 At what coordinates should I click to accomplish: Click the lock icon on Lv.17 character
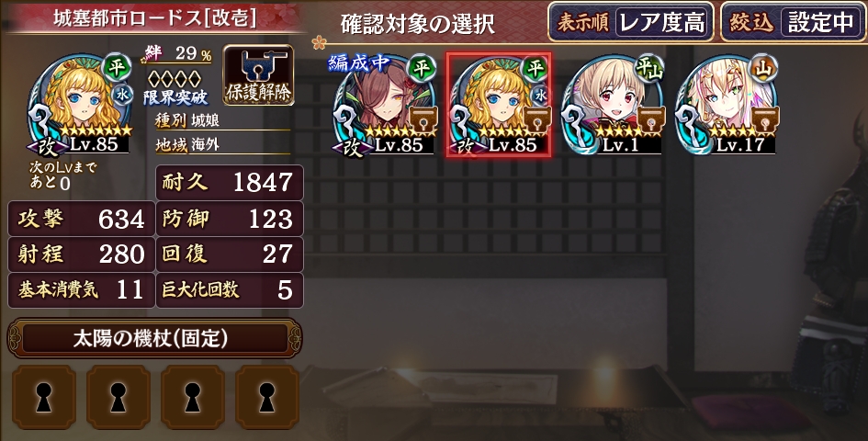click(x=766, y=119)
